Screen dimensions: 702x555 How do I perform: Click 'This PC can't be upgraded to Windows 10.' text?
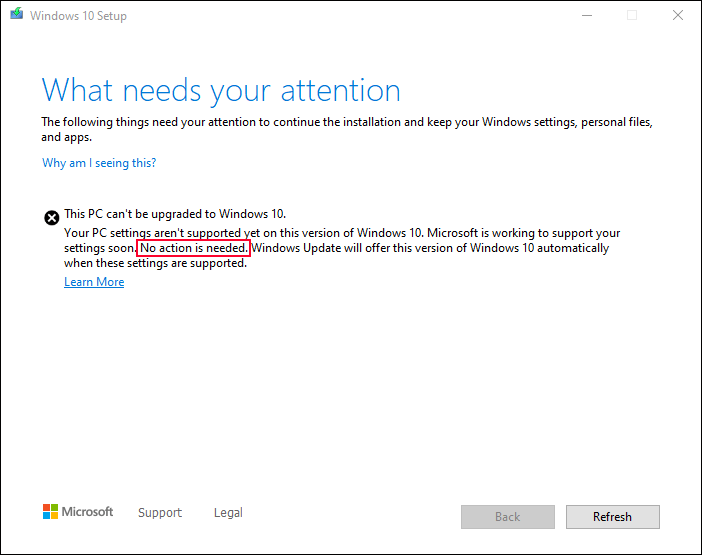175,214
